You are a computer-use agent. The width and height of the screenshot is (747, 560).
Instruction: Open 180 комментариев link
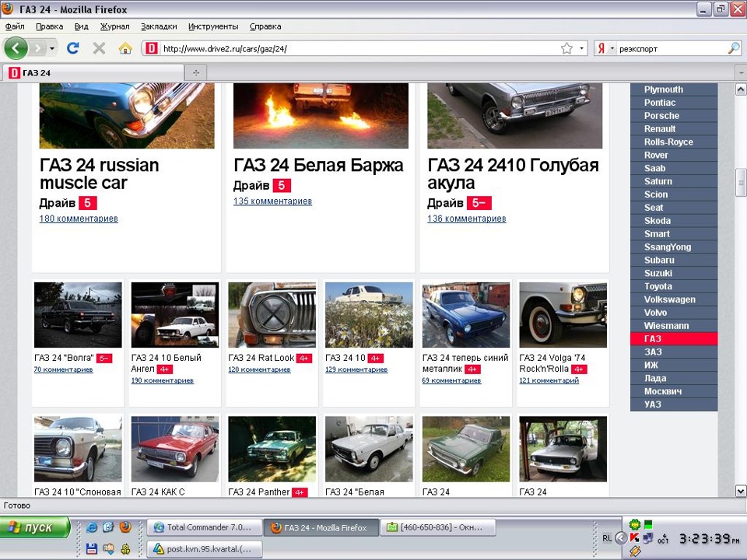click(79, 219)
